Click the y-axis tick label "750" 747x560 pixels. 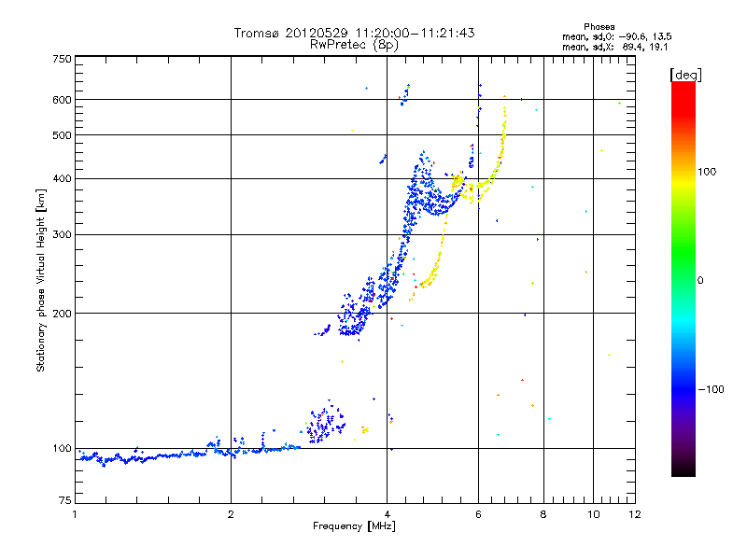(x=63, y=59)
